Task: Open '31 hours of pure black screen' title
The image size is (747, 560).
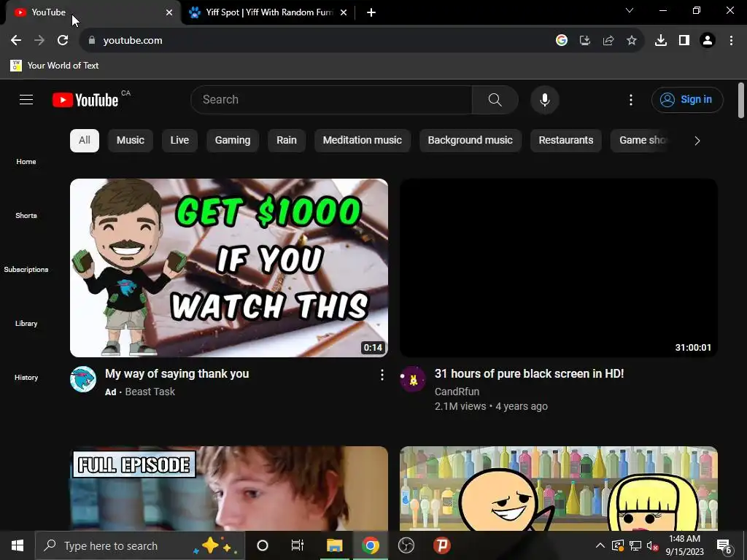Action: 530,374
